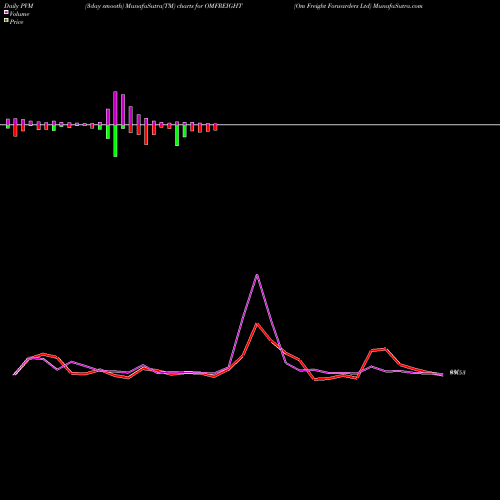The width and height of the screenshot is (500, 500).
Task: Select the 'Volume' legend label
Action: pos(19,14)
